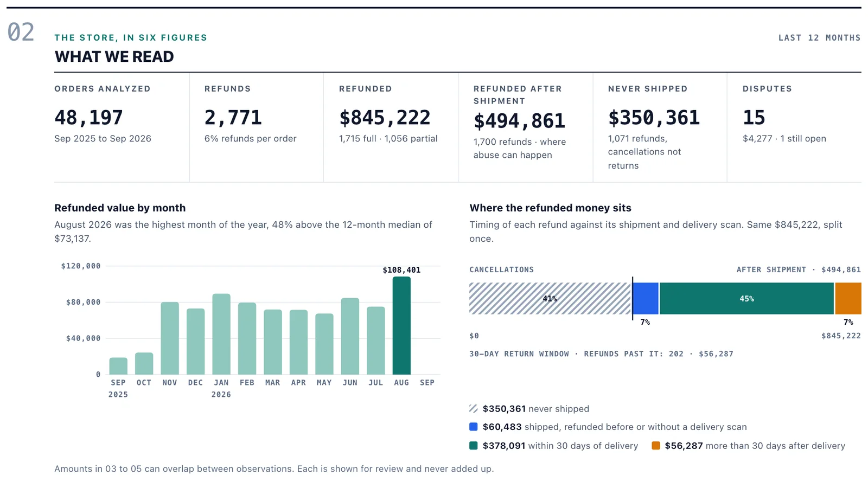Click the 'WHAT WE READ' heading
This screenshot has height=482, width=868.
[114, 56]
